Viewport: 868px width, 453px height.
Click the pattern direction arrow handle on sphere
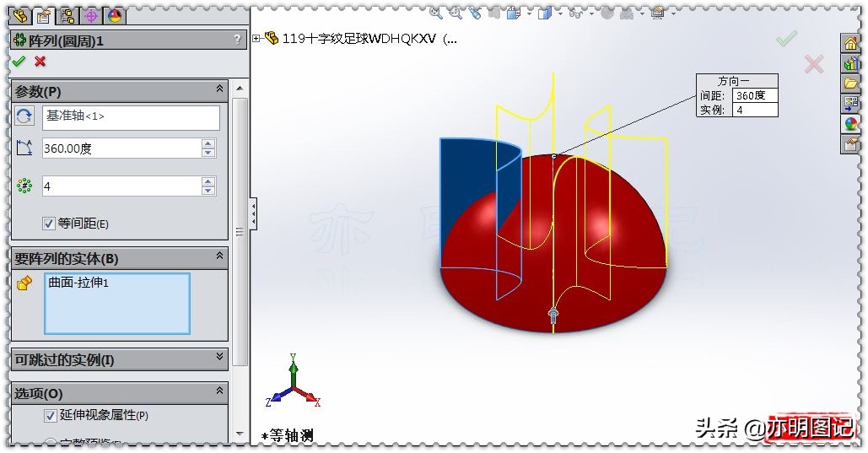tap(553, 315)
